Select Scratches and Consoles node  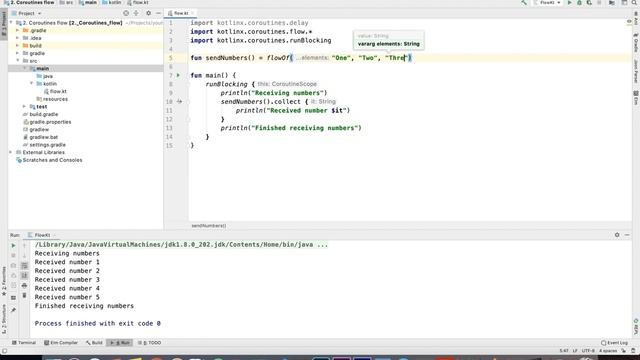(x=52, y=160)
